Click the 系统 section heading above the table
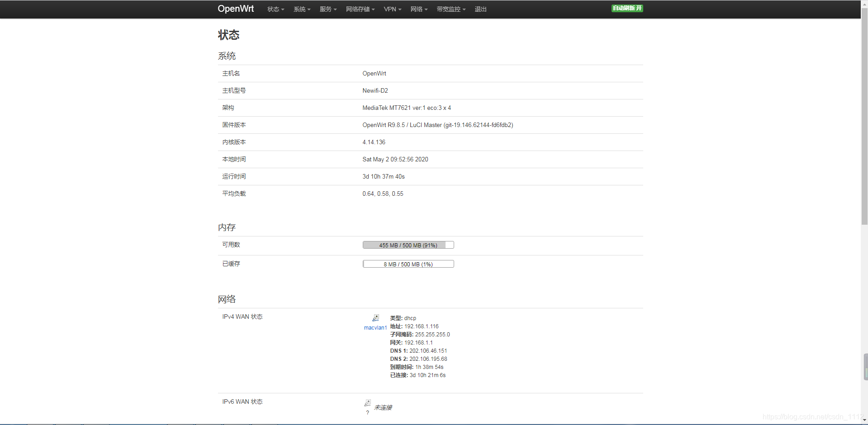Viewport: 868px width, 425px height. point(227,56)
